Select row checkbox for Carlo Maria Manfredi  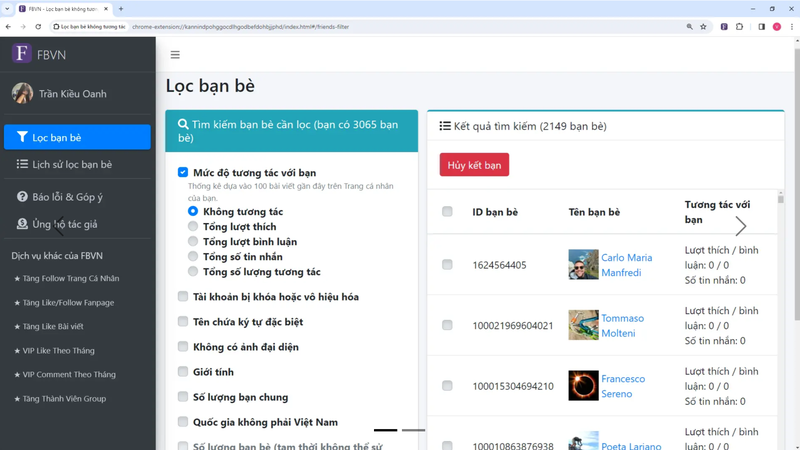(447, 264)
